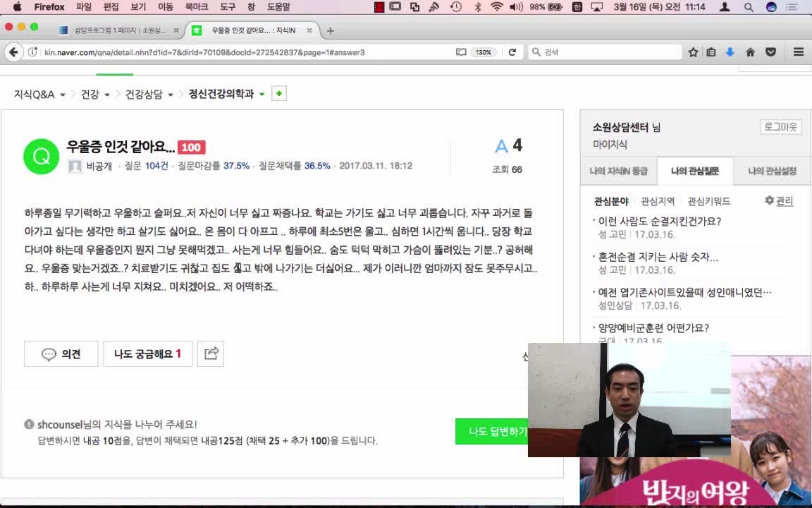Open the Firefox hamburger menu

[798, 52]
